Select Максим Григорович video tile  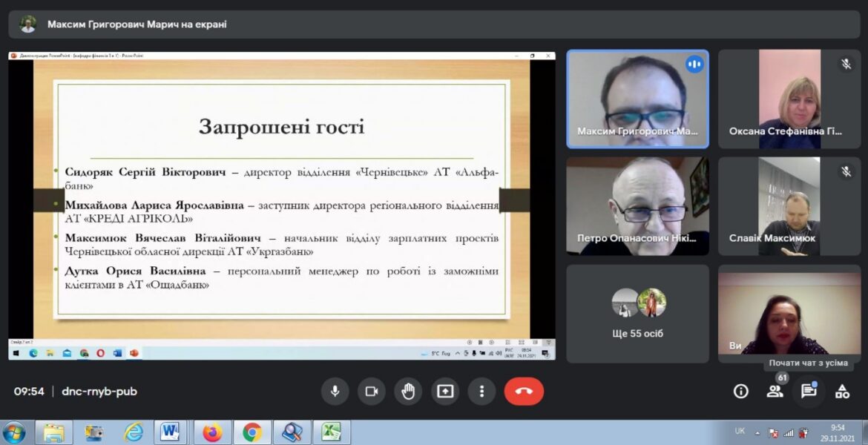637,99
